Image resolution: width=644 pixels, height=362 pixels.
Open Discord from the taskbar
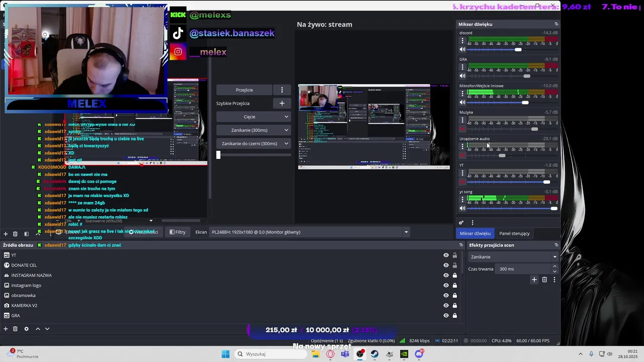(419, 354)
